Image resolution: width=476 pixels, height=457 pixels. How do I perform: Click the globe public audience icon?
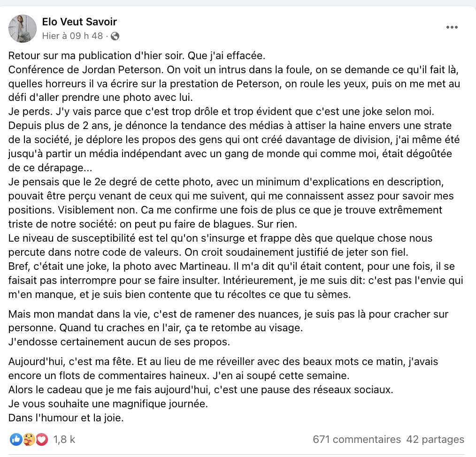[115, 36]
